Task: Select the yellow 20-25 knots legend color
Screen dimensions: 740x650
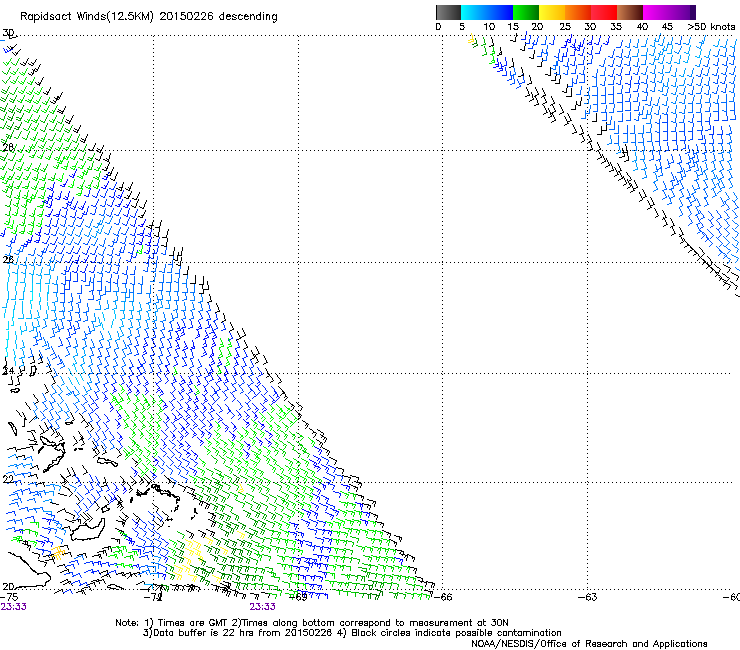Action: pyautogui.click(x=552, y=12)
